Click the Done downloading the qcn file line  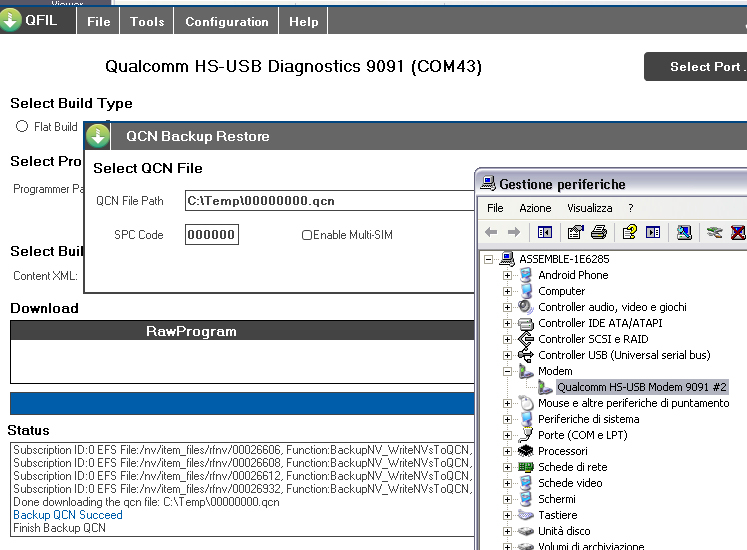point(146,502)
